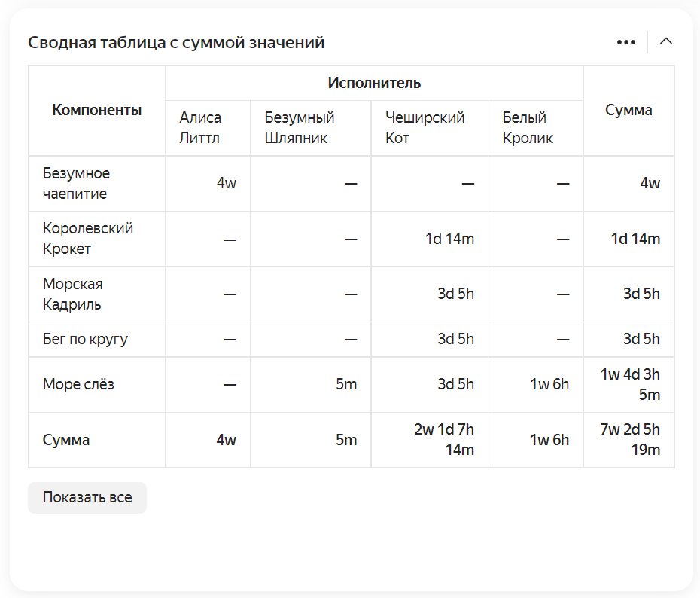Image resolution: width=700 pixels, height=598 pixels.
Task: Click the Море слёз row label
Action: (x=78, y=385)
